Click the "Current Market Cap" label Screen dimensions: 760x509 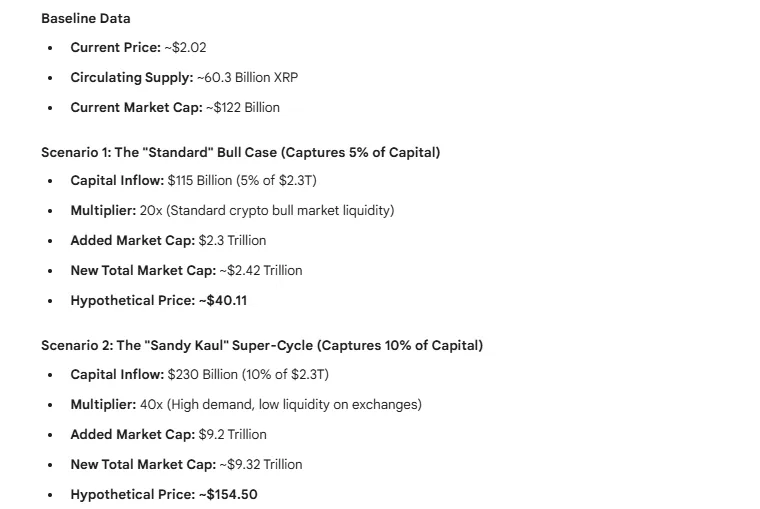tap(135, 107)
